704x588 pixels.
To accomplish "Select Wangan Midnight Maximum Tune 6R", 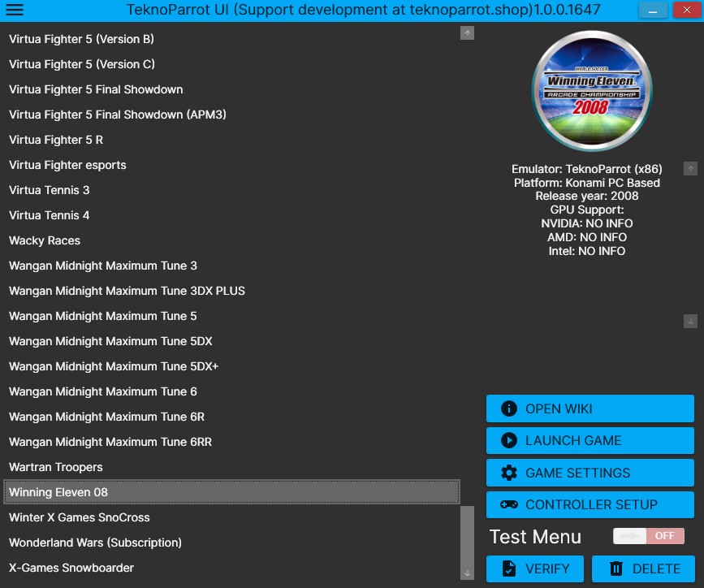I will [x=231, y=417].
